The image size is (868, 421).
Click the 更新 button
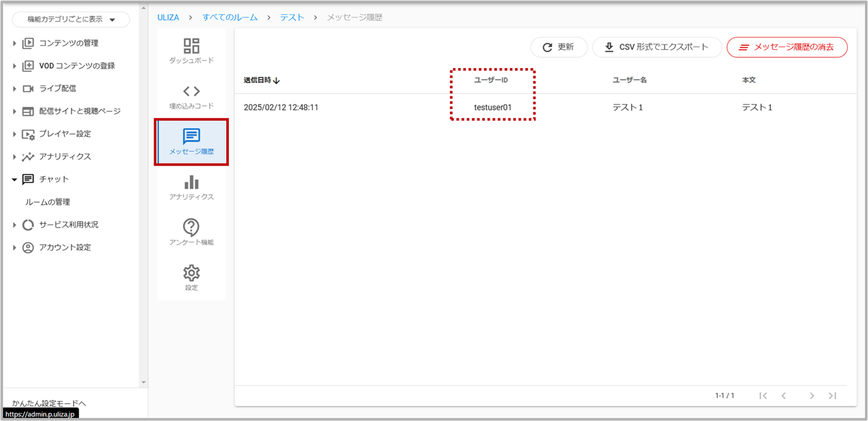[x=559, y=47]
